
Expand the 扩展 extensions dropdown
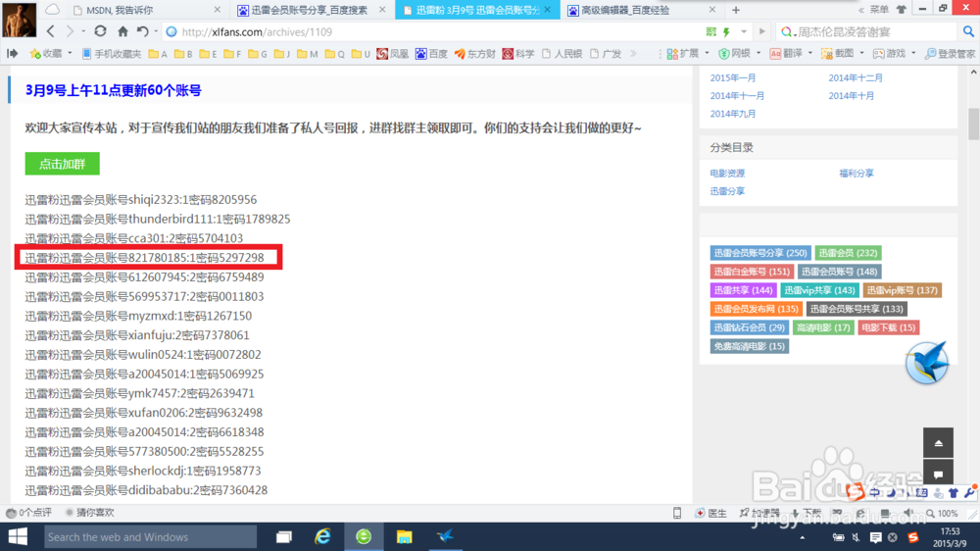click(707, 54)
